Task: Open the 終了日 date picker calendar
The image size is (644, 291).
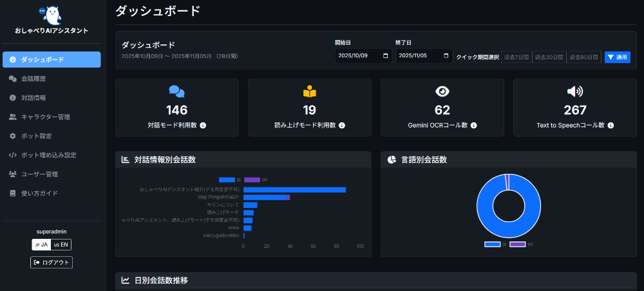Action: 446,56
